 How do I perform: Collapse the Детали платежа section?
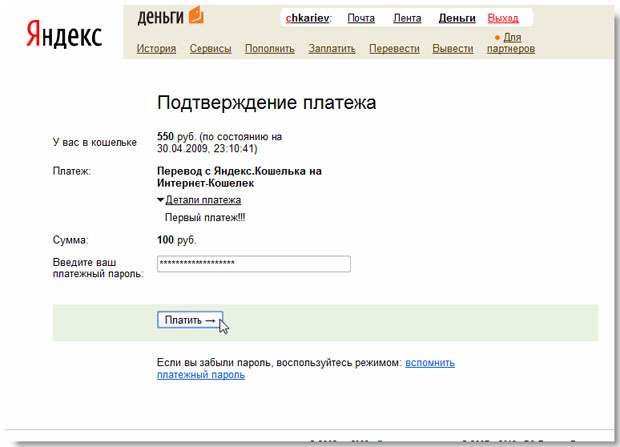203,200
